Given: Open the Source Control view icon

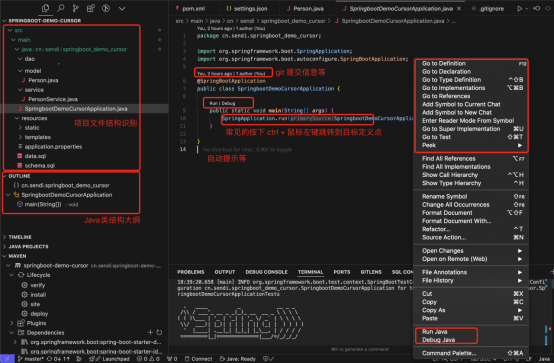Looking at the screenshot, I should coord(76,8).
